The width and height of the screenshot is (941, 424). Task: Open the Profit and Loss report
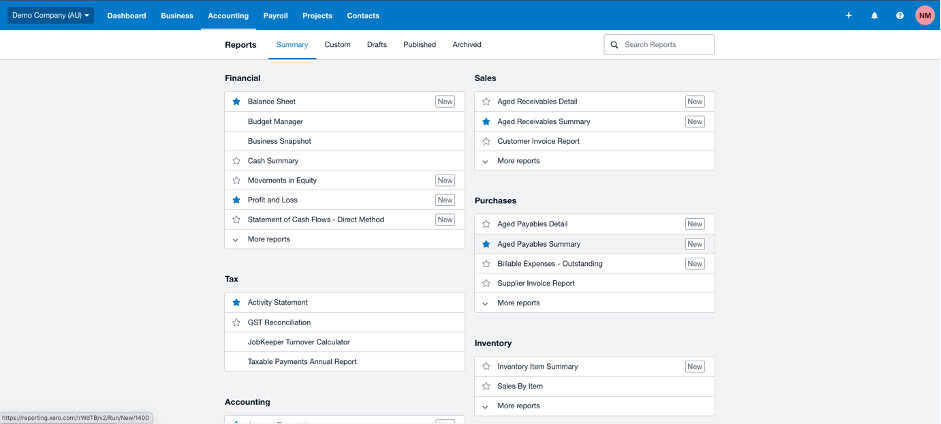point(272,200)
